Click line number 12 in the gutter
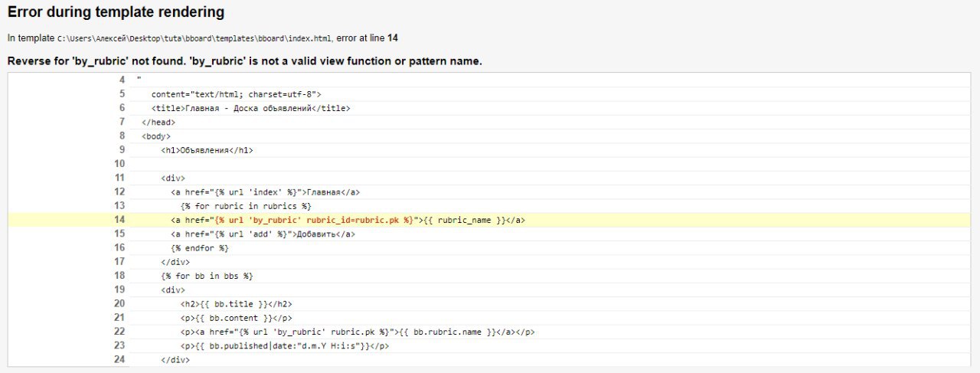980x373 pixels. coord(119,192)
